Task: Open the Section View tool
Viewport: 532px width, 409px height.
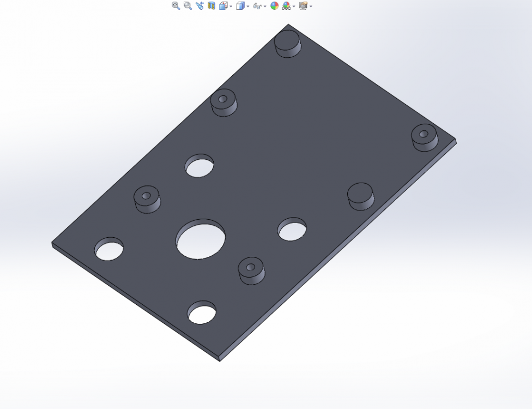Action: [212, 5]
